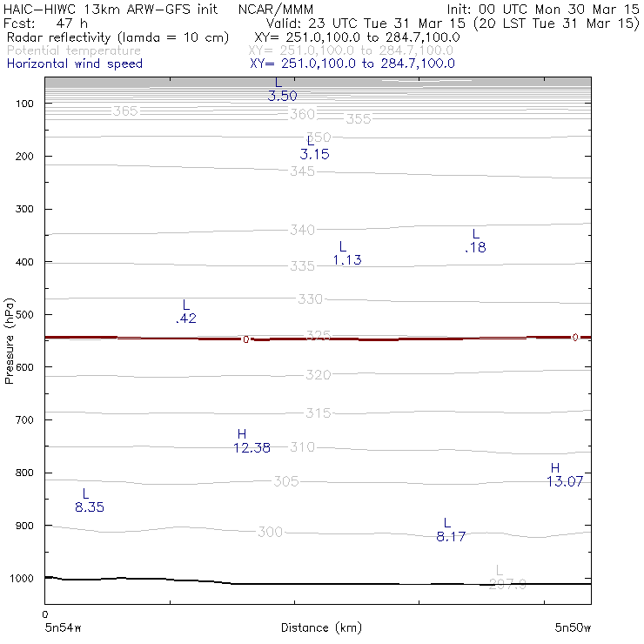Select the 'NCAR/MMM' header label
The width and height of the screenshot is (644, 644).
(x=276, y=10)
